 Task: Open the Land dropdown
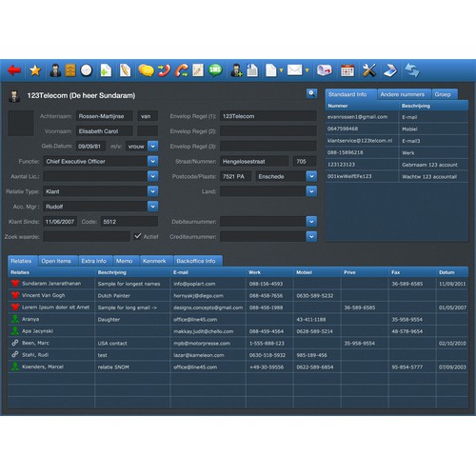pyautogui.click(x=311, y=191)
